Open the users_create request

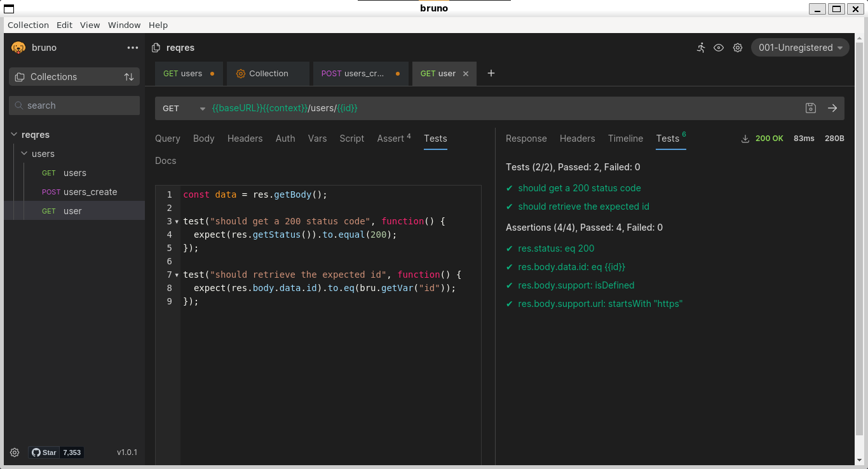(90, 191)
